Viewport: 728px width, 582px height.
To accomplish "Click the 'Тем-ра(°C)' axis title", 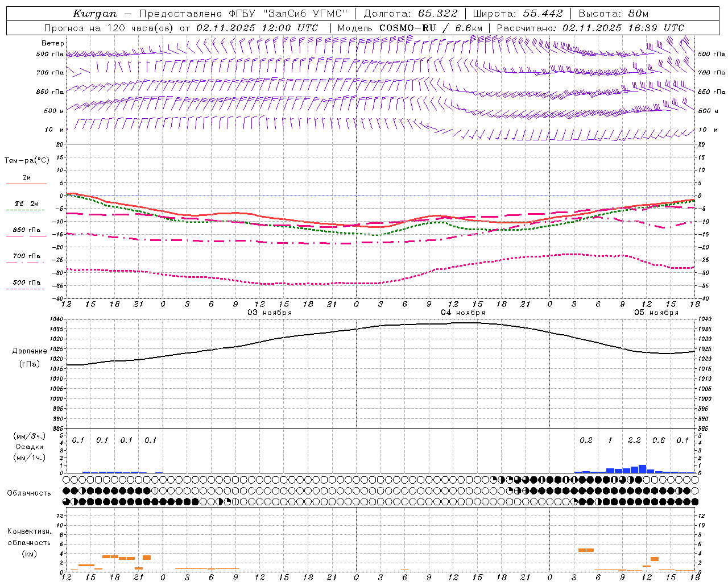I will 27,161.
